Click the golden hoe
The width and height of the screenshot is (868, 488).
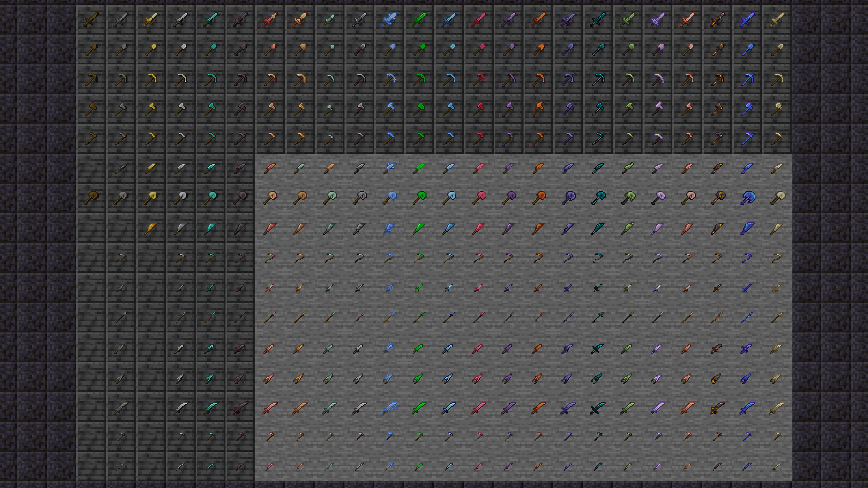(151, 138)
